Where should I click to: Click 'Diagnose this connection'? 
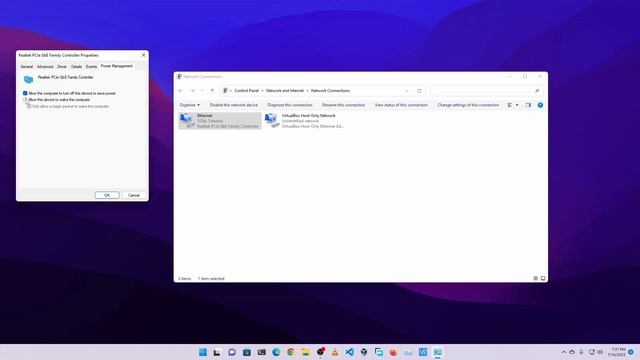[290, 105]
